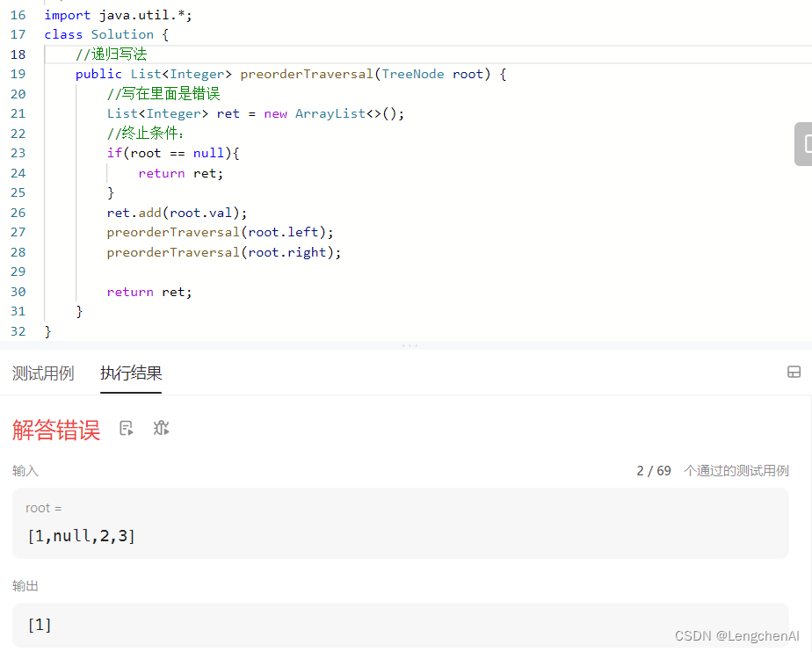The width and height of the screenshot is (812, 652).
Task: Click the vertical scrollbar on the right edge
Action: coord(806,143)
